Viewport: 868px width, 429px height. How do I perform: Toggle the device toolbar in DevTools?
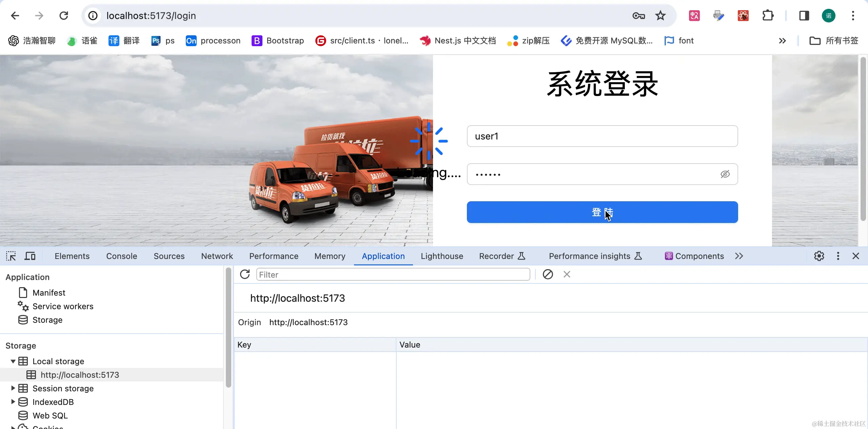(x=30, y=256)
